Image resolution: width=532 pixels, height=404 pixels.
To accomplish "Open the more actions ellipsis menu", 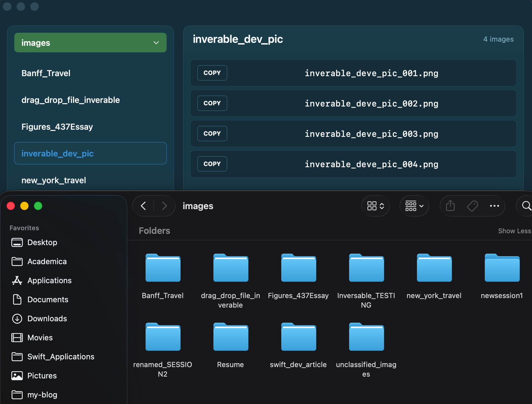I will [494, 206].
